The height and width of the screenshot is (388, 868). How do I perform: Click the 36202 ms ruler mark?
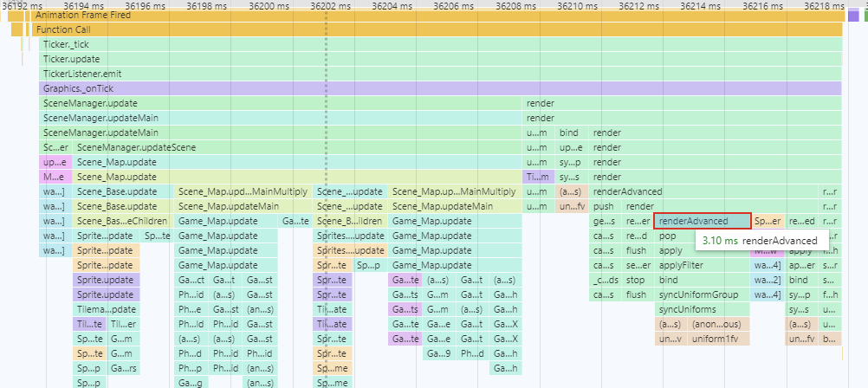(331, 5)
